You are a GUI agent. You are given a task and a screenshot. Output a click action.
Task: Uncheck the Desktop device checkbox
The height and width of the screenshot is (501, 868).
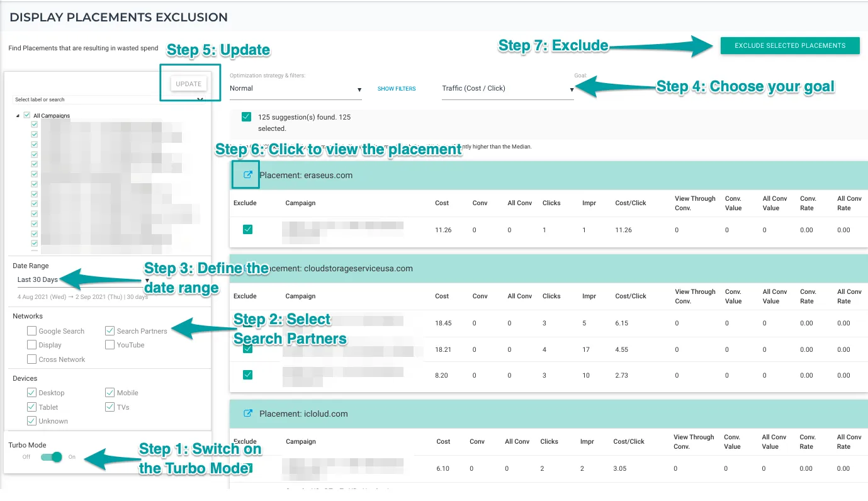(32, 393)
